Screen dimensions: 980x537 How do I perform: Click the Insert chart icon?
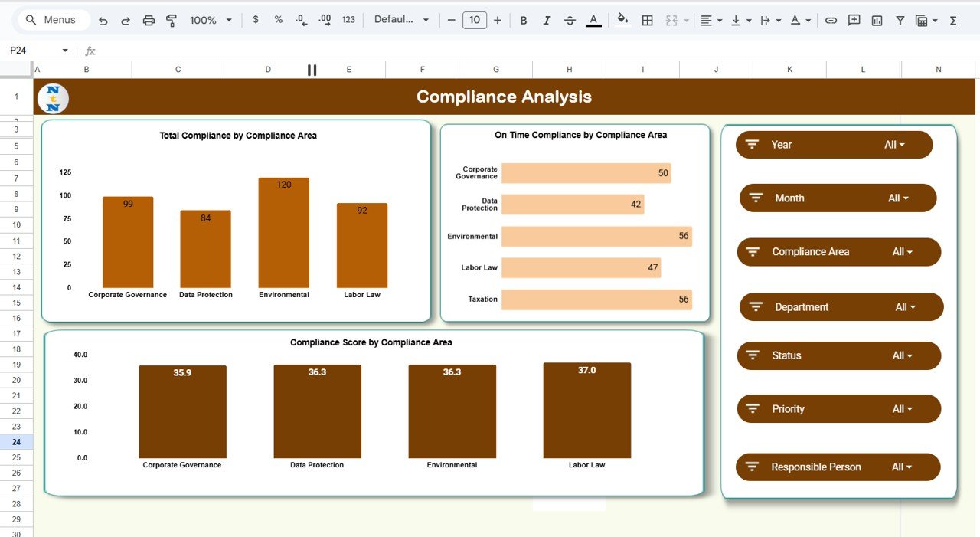876,20
